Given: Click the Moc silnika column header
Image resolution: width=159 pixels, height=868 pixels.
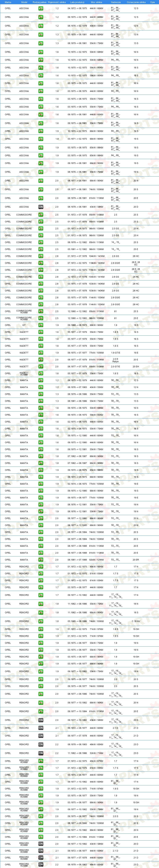Looking at the screenshot, I should pyautogui.click(x=97, y=2).
